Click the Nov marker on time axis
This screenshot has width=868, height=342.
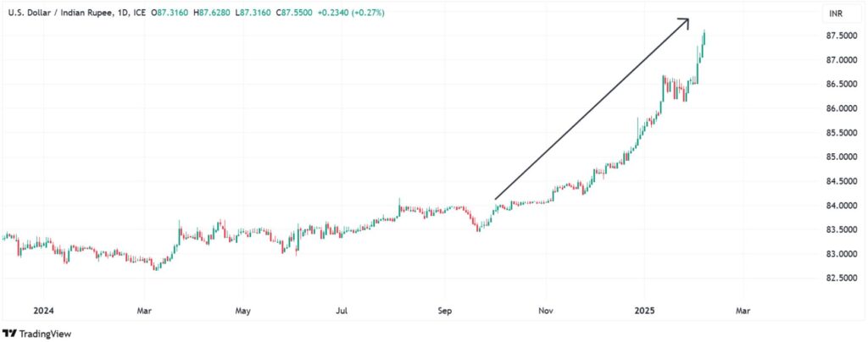click(547, 310)
